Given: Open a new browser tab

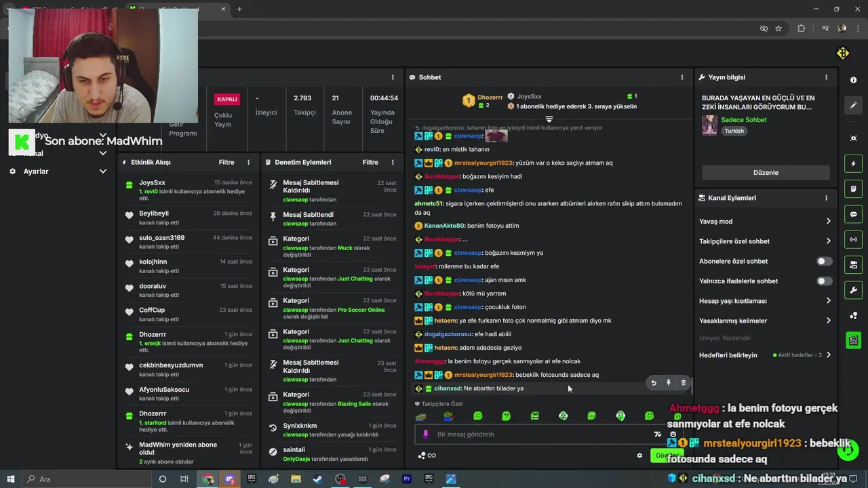Looking at the screenshot, I should (x=239, y=9).
